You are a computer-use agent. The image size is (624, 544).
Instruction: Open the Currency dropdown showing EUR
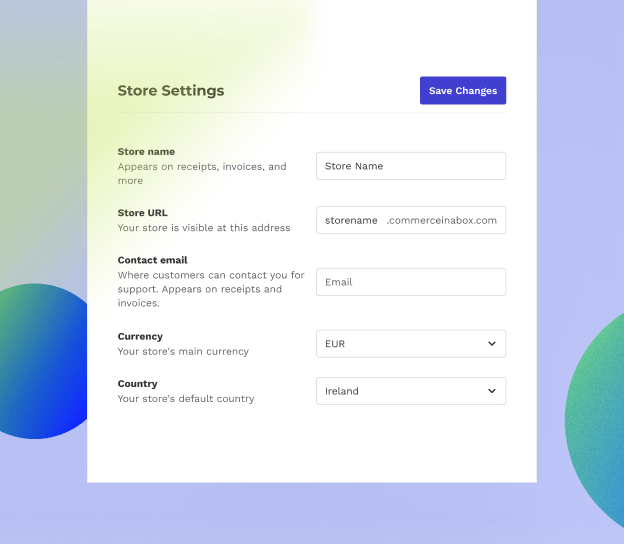[400, 344]
